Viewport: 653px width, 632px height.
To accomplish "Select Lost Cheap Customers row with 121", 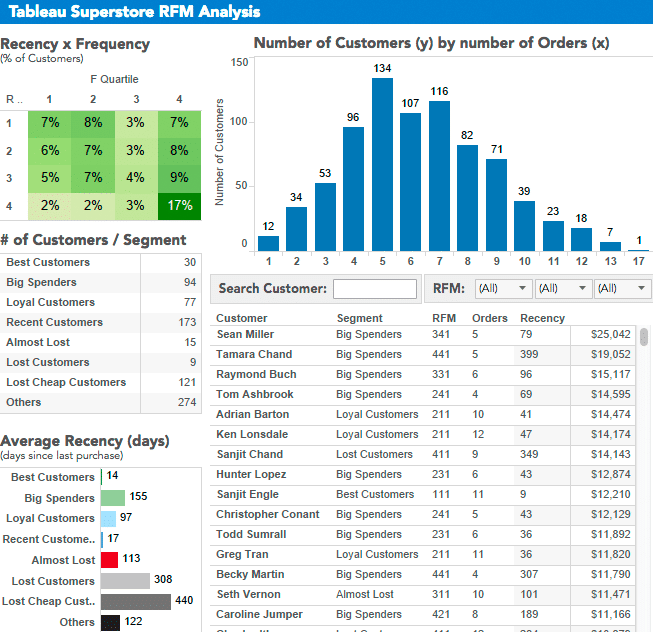I will 101,382.
